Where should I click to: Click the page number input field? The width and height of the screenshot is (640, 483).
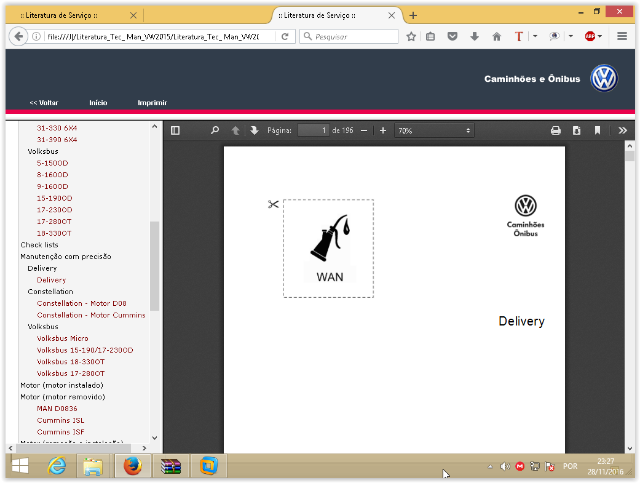[313, 131]
